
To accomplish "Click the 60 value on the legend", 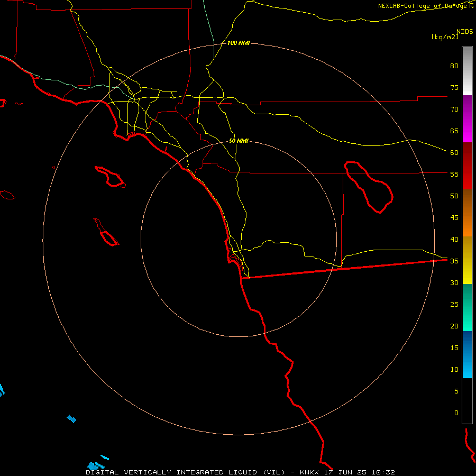I will pos(454,153).
